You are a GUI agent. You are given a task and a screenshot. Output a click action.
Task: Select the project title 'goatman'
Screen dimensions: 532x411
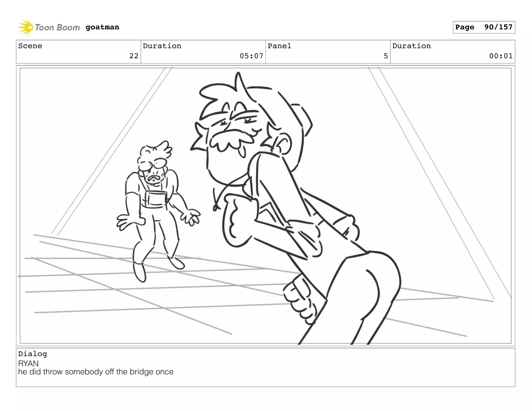coord(102,27)
